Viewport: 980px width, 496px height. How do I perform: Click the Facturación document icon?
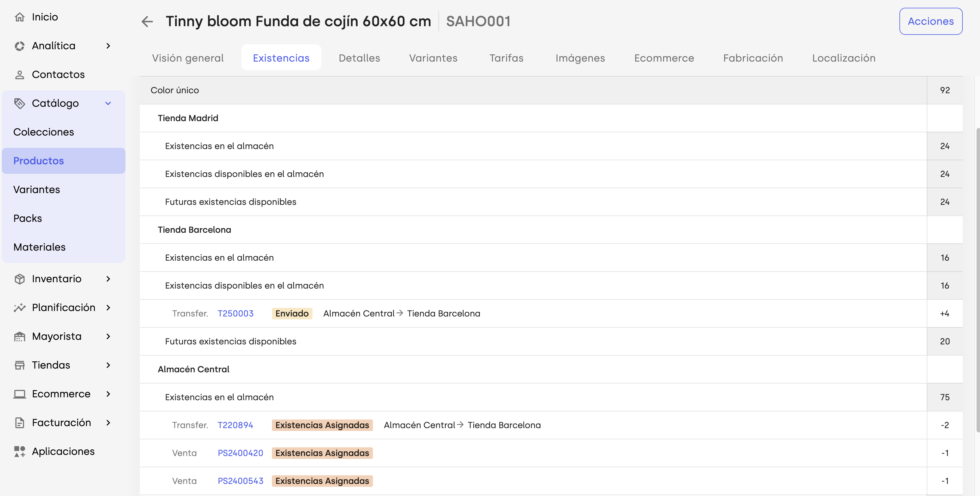pos(19,423)
